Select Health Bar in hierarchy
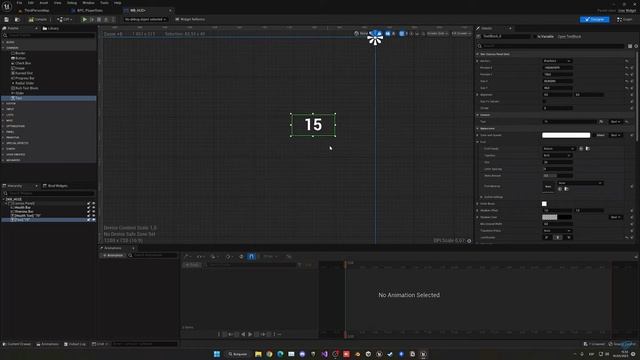Viewport: 640px width, 360px height. coord(22,207)
